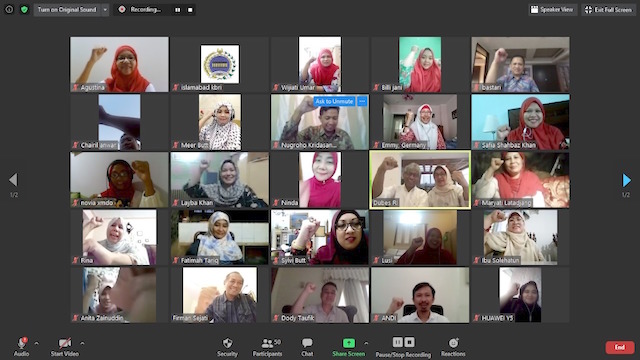
Task: Open the Chat panel
Action: pyautogui.click(x=307, y=347)
